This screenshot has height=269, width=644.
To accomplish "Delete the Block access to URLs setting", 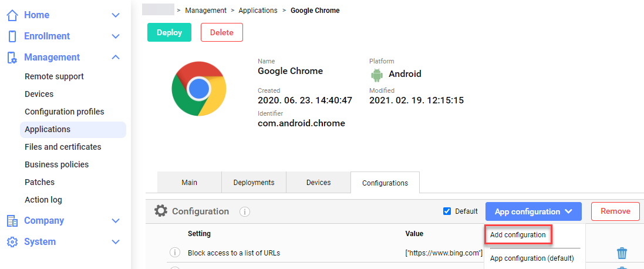I will [622, 253].
